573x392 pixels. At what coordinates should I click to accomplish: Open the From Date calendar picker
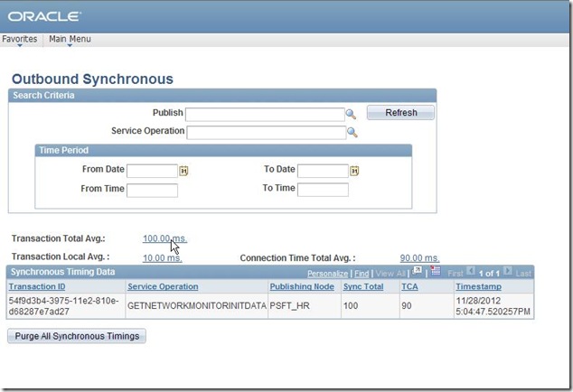[x=183, y=171]
